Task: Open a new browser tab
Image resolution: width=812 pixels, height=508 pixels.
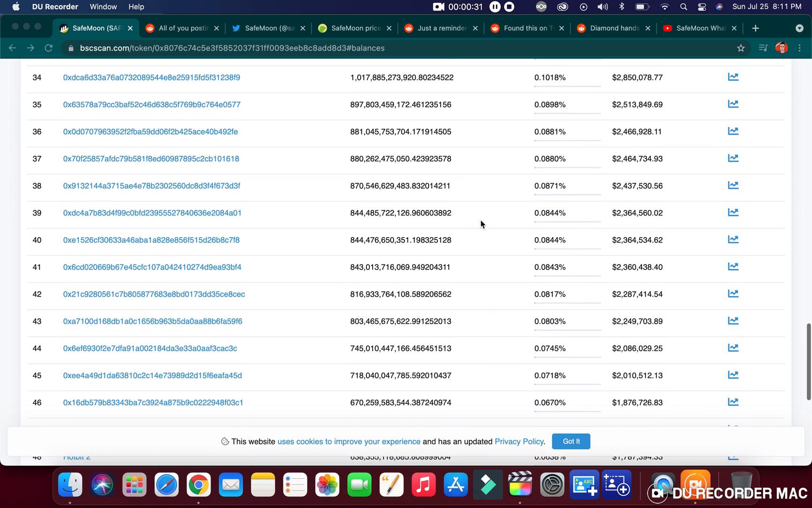Action: point(755,28)
